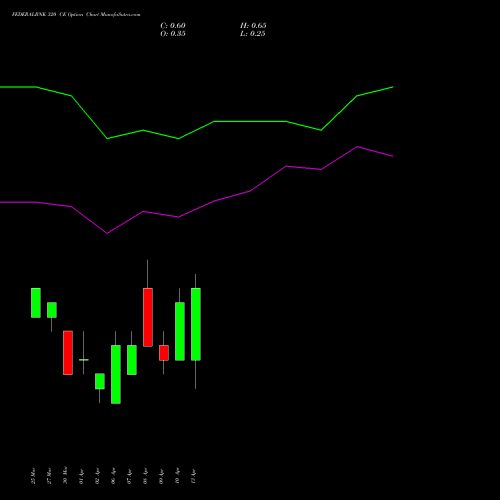The height and width of the screenshot is (500, 500).
Task: Select the 09 Apr small red candlestick
Action: [x=164, y=353]
